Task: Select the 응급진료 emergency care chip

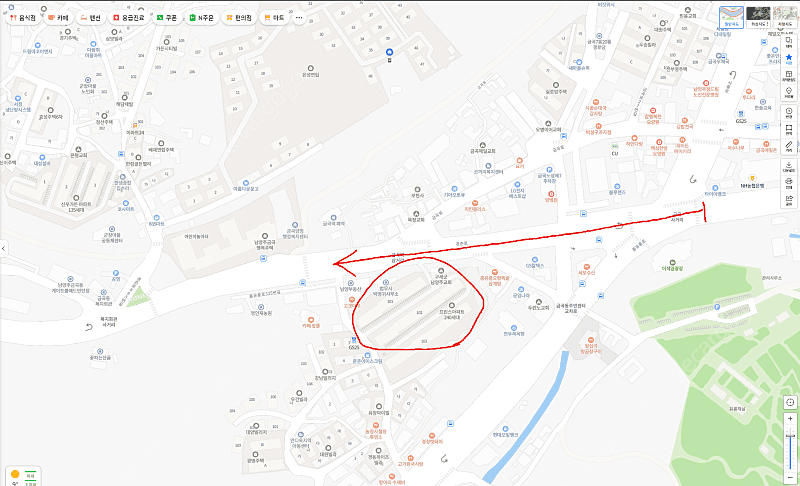Action: (x=129, y=18)
